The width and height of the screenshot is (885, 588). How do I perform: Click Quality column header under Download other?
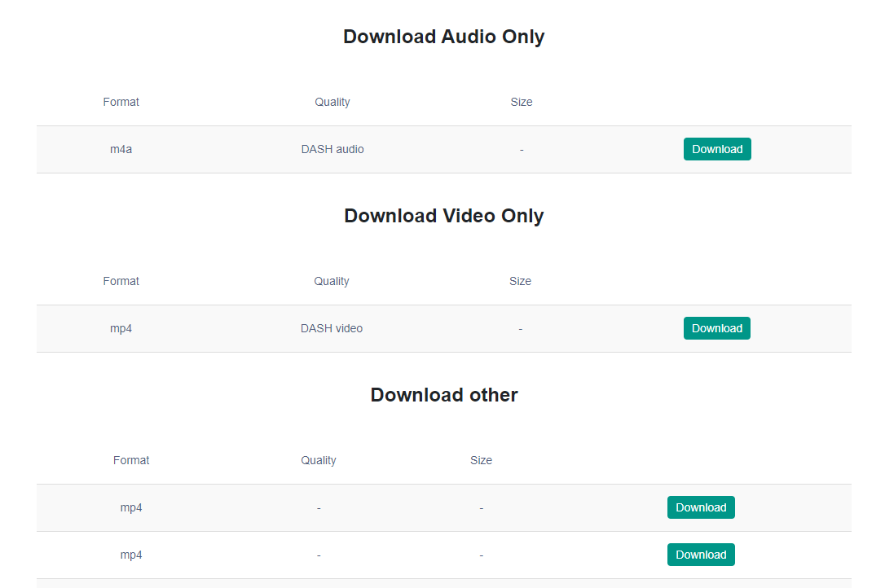click(318, 460)
